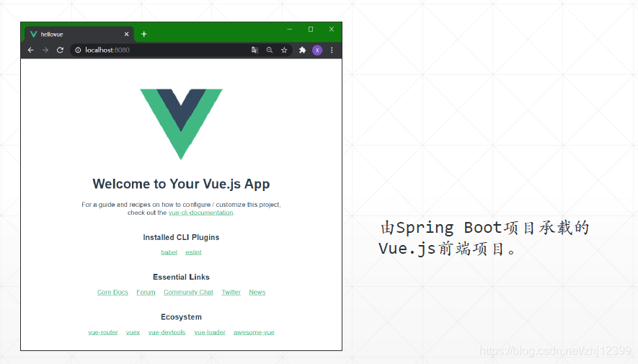Open the translate page icon
This screenshot has width=638, height=364.
tap(254, 50)
